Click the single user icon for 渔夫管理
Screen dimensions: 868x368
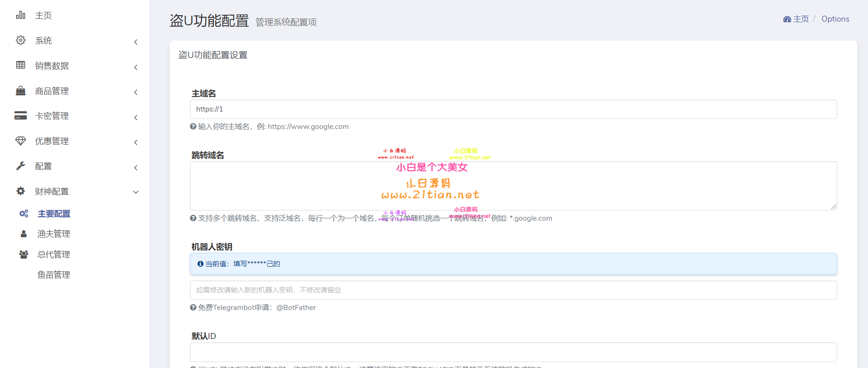point(23,234)
